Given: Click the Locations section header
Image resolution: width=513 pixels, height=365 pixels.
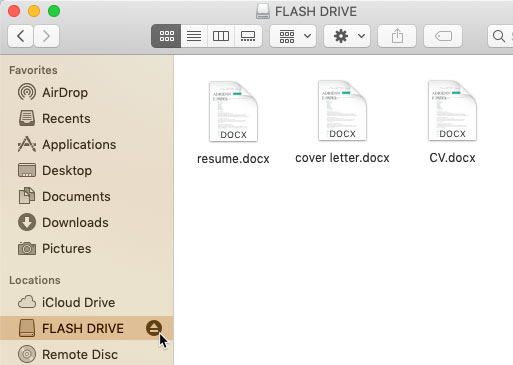Looking at the screenshot, I should [x=35, y=280].
